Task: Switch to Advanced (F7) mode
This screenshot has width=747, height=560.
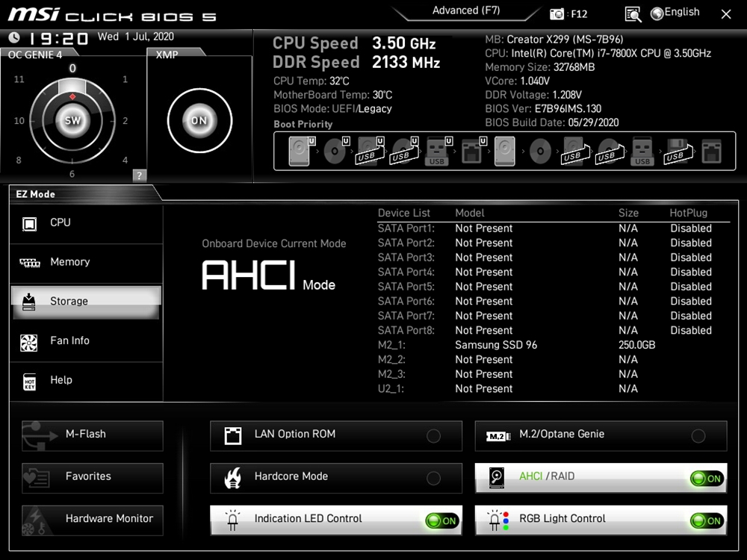Action: coord(466,10)
